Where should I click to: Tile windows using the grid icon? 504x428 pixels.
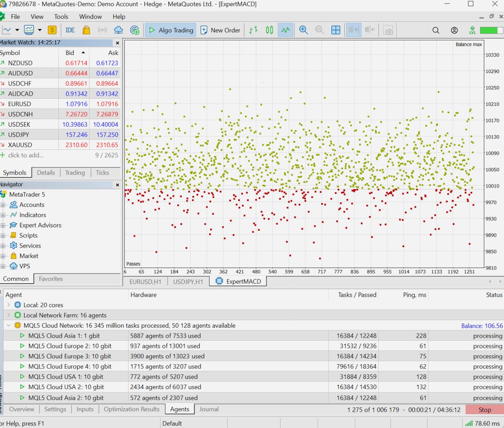[336, 30]
